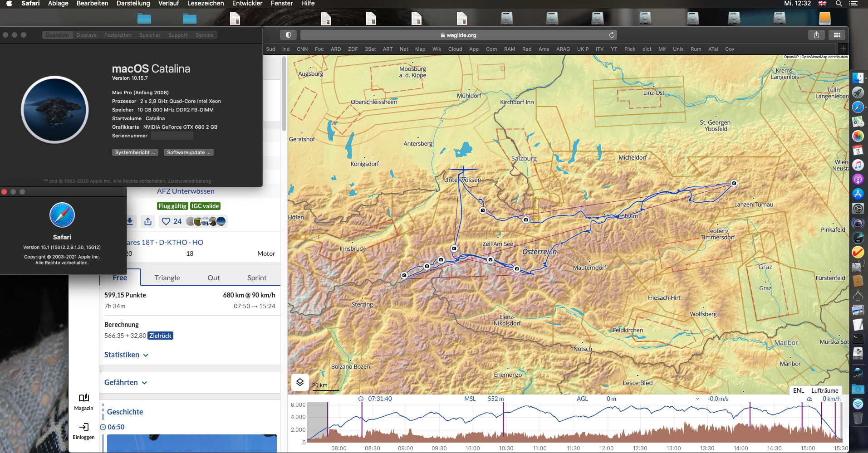Expand the Statistiken section
The image size is (868, 453).
point(126,355)
